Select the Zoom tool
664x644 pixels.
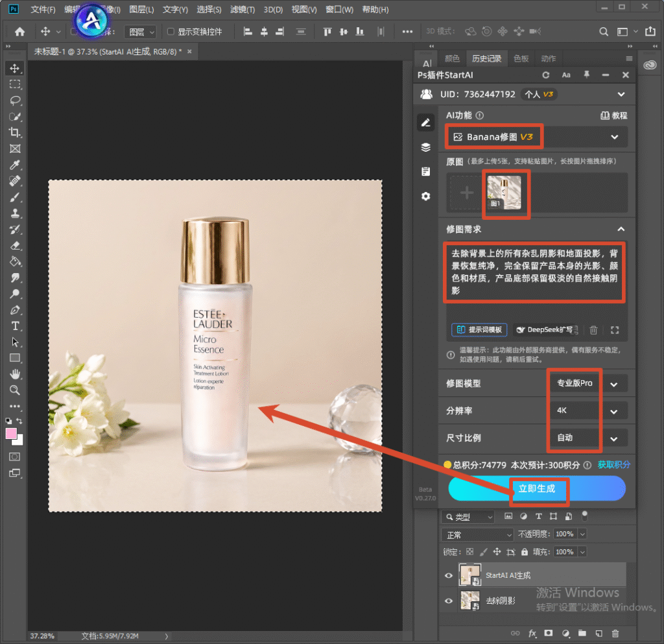(x=15, y=390)
